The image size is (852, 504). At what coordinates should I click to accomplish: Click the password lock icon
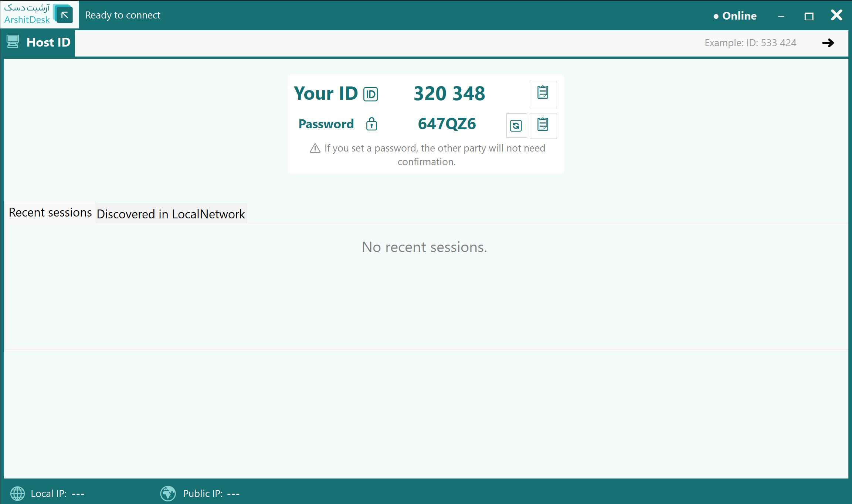tap(371, 124)
